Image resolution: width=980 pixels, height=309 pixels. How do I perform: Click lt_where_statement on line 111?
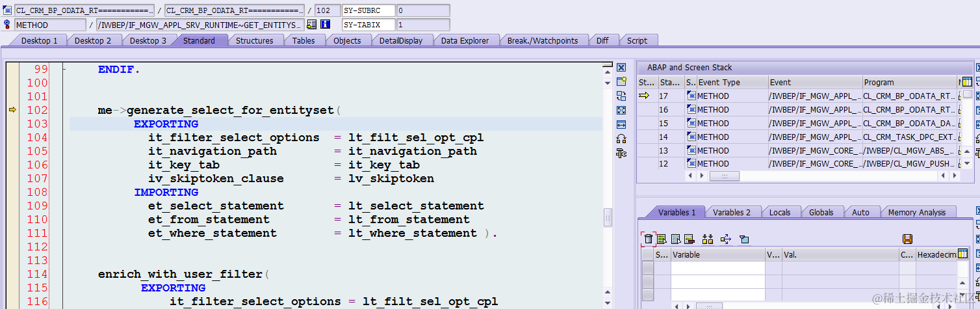tap(413, 233)
